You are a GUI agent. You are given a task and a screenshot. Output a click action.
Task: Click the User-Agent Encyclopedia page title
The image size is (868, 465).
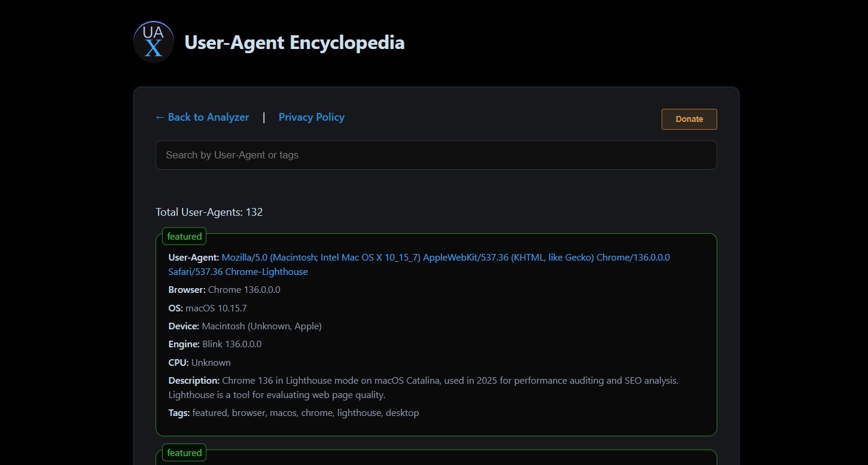[x=294, y=42]
